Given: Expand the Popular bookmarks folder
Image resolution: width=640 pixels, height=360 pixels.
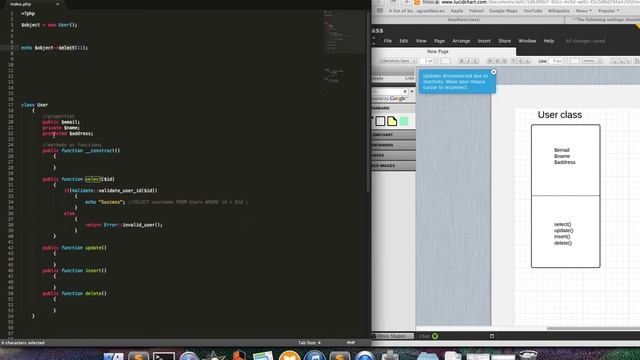Looking at the screenshot, I should coord(609,11).
